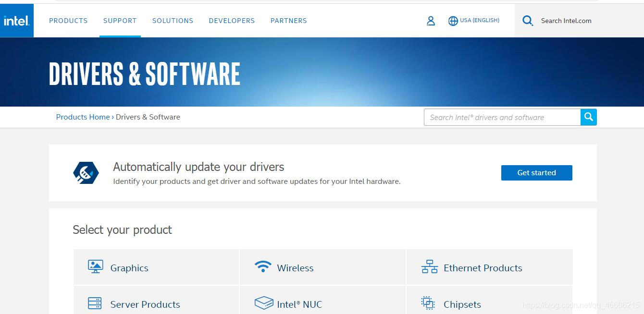
Task: Focus the drivers and software search box
Action: tap(502, 117)
